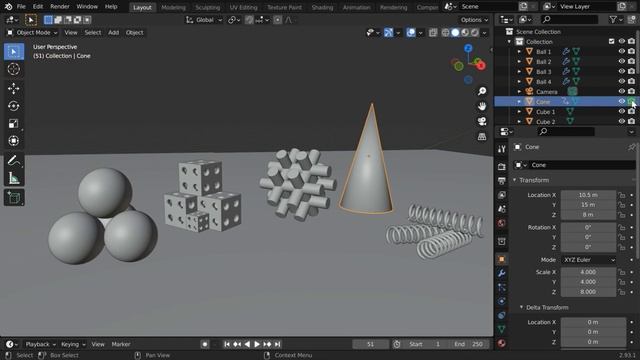Screen dimensions: 640x360
Task: Select the Scale tool
Action: 14,123
